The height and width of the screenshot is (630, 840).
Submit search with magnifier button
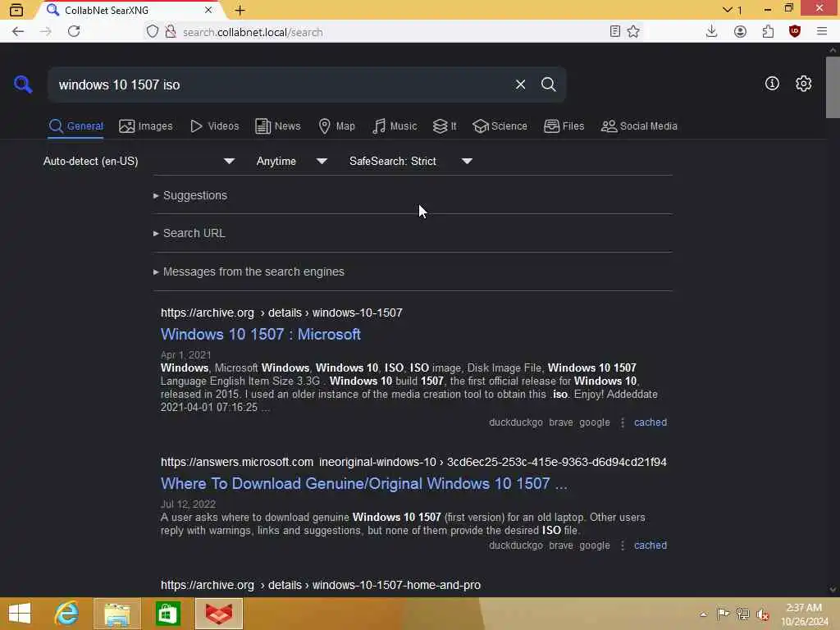pyautogui.click(x=548, y=84)
